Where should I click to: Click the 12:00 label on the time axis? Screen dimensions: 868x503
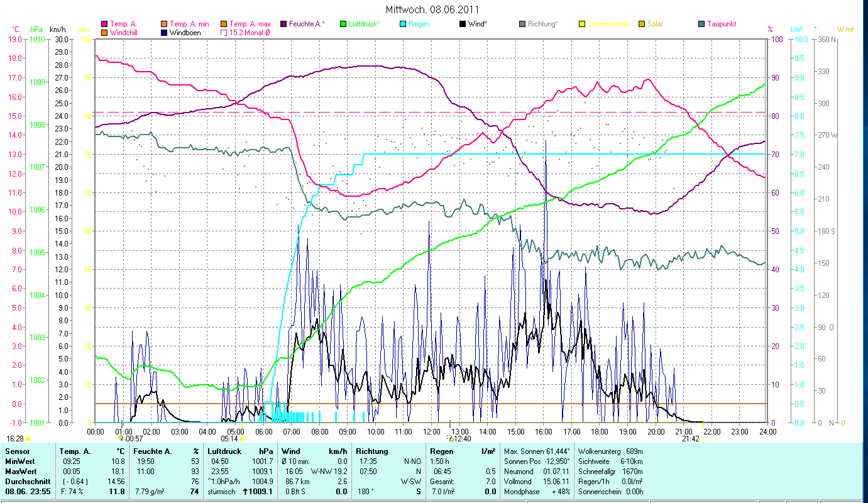(431, 431)
